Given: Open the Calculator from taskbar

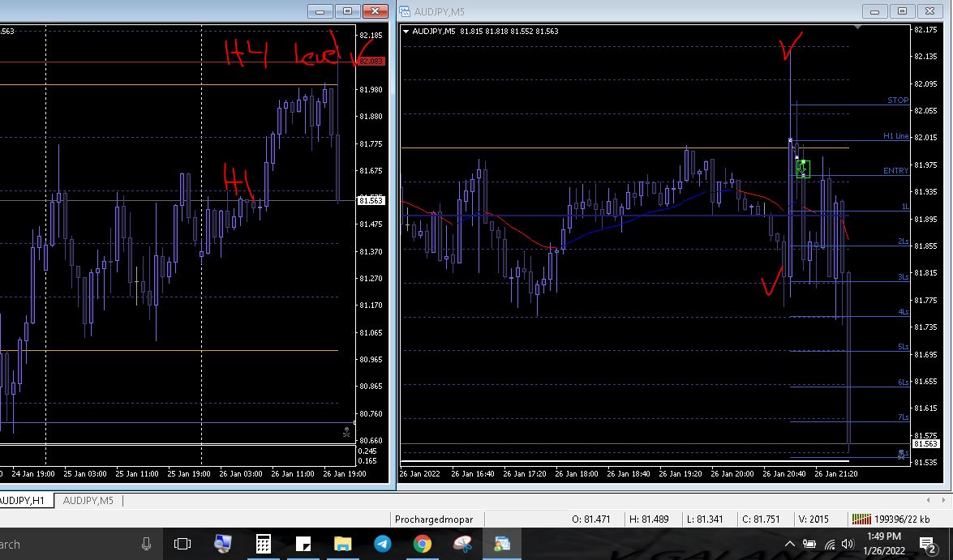Looking at the screenshot, I should (x=263, y=544).
